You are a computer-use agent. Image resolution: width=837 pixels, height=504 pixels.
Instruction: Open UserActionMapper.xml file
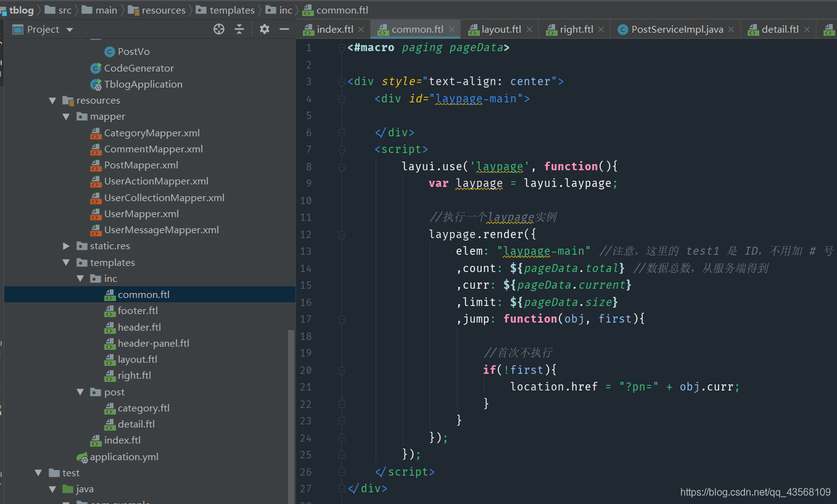(149, 181)
